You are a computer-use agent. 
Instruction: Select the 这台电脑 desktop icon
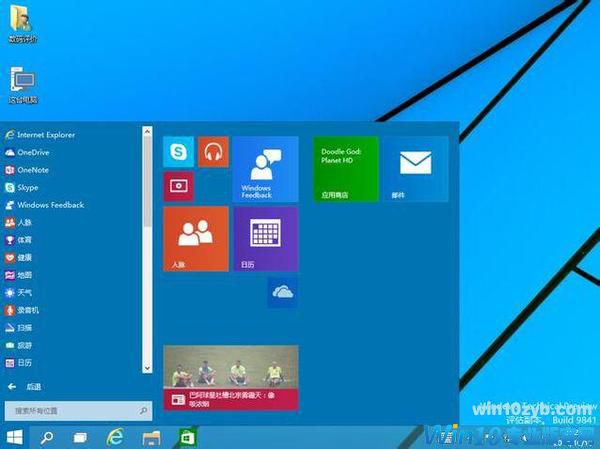[22, 84]
